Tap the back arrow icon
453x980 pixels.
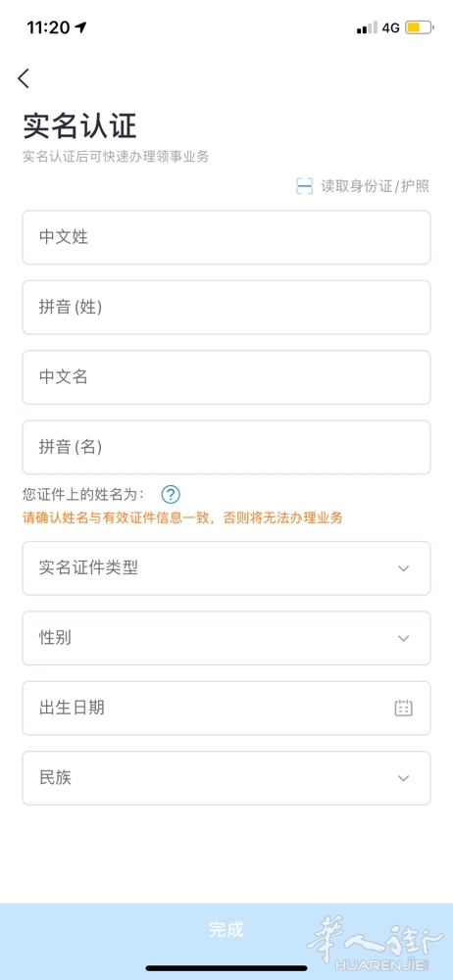coord(24,78)
